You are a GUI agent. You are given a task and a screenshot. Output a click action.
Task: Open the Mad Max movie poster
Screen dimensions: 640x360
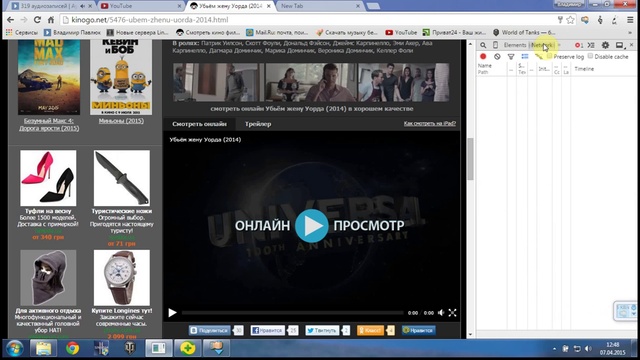pos(49,77)
